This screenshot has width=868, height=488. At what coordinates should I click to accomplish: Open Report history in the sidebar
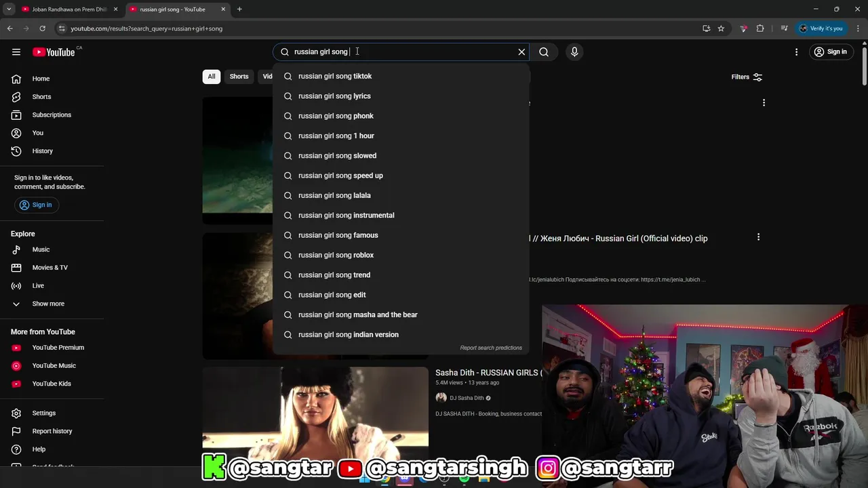click(52, 431)
